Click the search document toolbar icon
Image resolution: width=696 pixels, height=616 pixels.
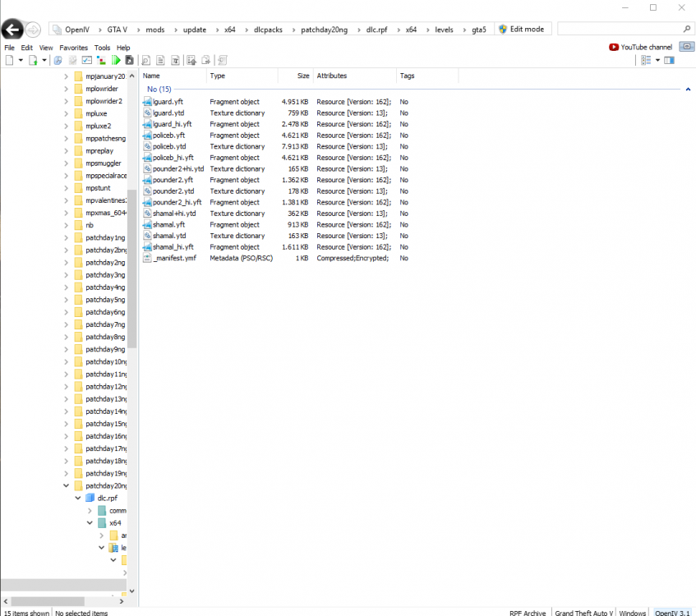click(x=145, y=60)
